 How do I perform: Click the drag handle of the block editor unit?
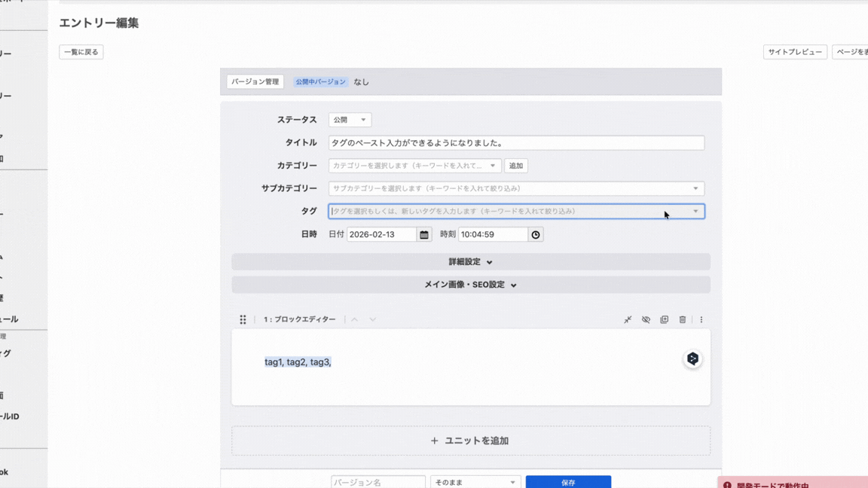(x=243, y=320)
